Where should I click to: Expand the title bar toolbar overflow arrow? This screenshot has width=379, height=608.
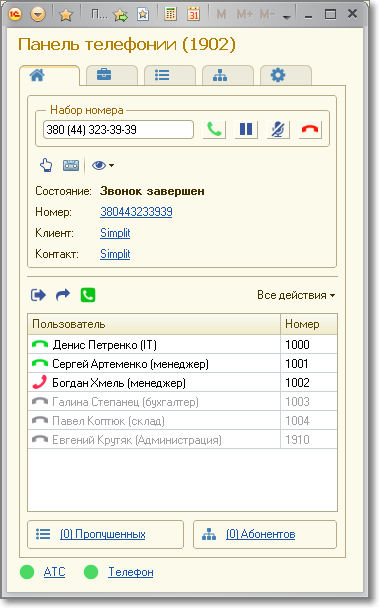coord(287,17)
